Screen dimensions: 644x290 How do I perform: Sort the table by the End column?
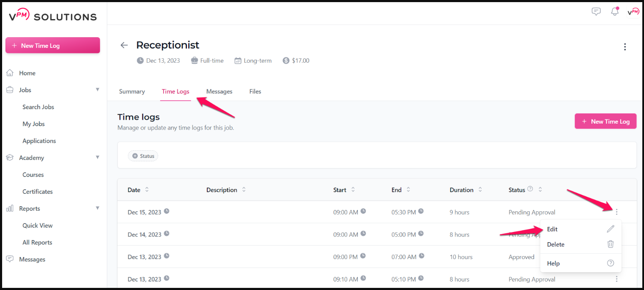408,190
